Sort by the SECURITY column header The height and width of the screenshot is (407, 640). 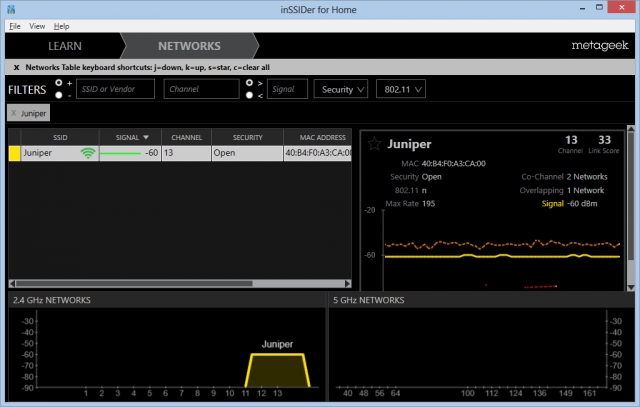(x=247, y=137)
